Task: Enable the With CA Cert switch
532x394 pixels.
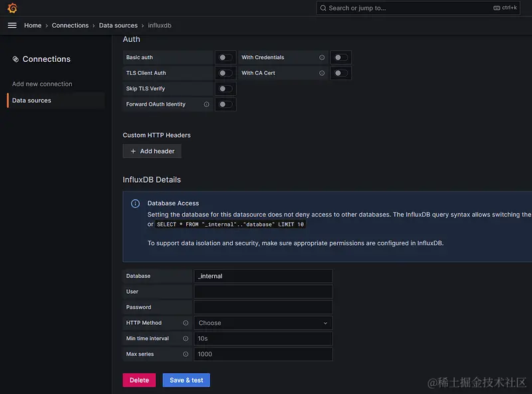Action: [x=341, y=73]
